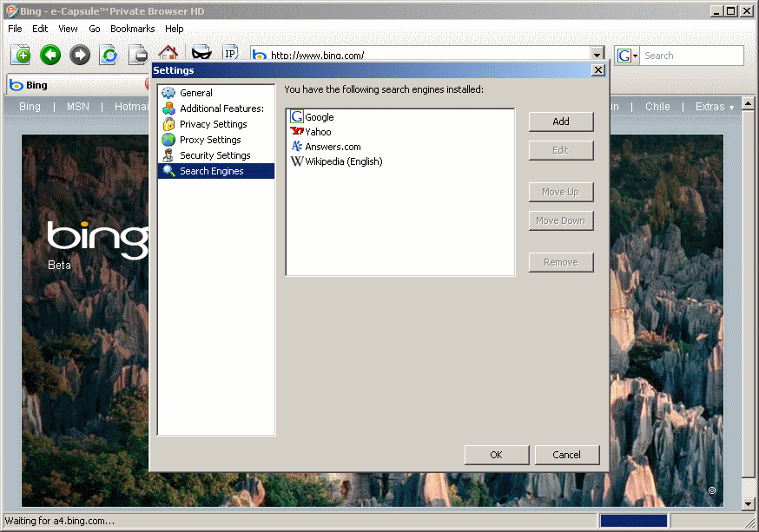
Task: Click the Additional Features colored blocks icon
Action: coord(168,108)
